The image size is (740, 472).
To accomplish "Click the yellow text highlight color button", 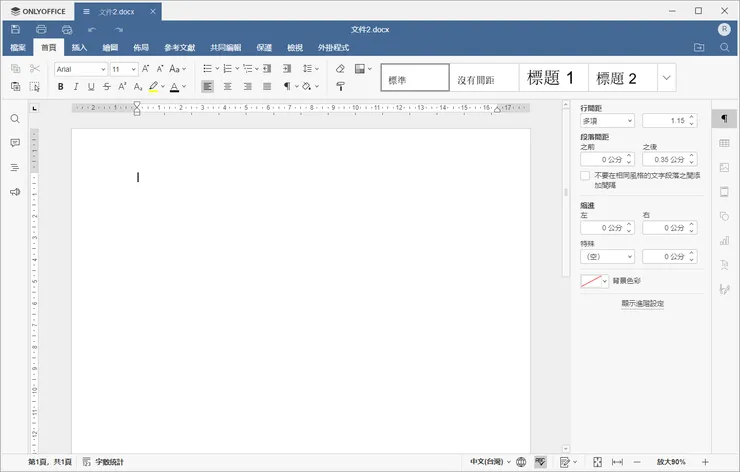I will click(153, 86).
